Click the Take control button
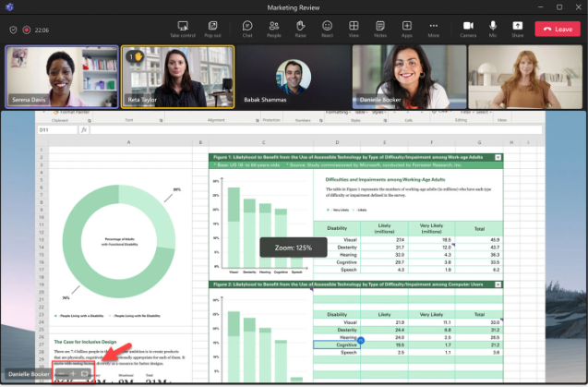 [x=181, y=28]
